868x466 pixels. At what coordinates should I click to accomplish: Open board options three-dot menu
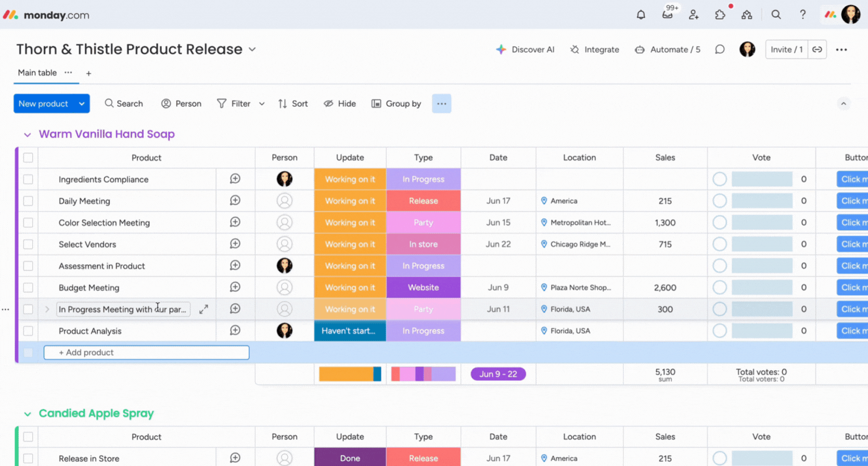841,49
